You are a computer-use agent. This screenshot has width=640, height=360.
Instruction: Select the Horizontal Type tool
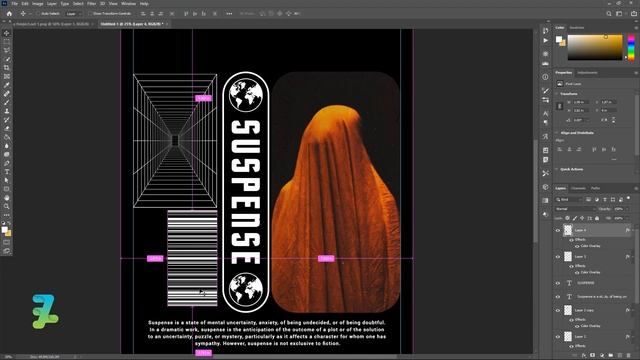[7, 171]
